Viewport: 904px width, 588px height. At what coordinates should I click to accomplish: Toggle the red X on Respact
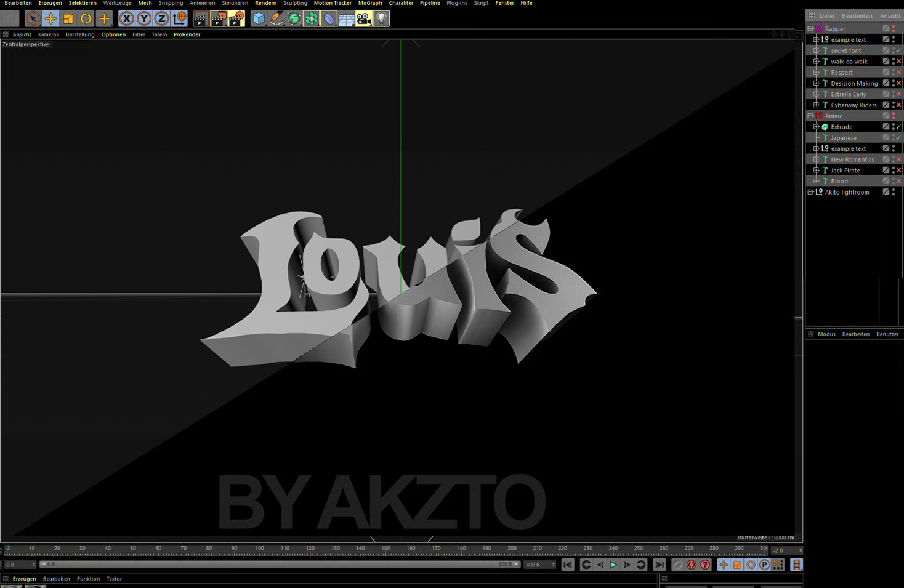[899, 73]
